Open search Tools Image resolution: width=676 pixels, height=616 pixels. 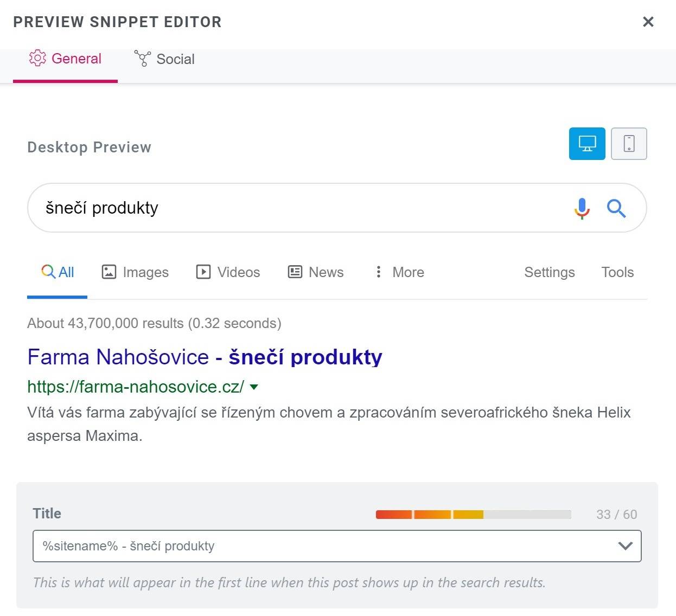[617, 272]
